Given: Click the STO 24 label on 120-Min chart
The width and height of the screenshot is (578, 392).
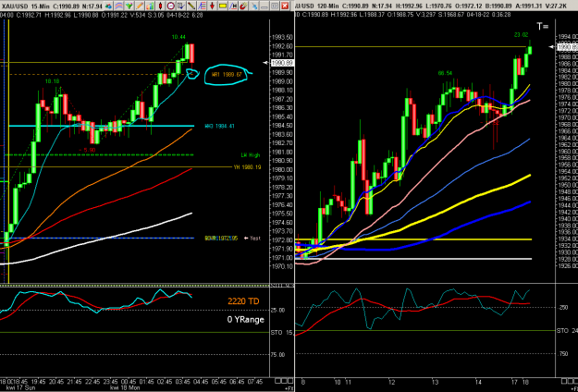Looking at the screenshot, I should click(x=567, y=330).
